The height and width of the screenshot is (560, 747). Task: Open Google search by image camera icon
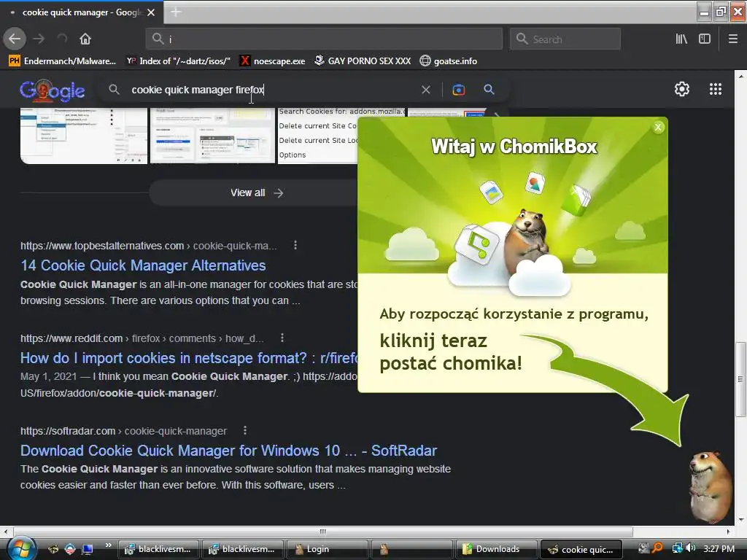coord(459,90)
